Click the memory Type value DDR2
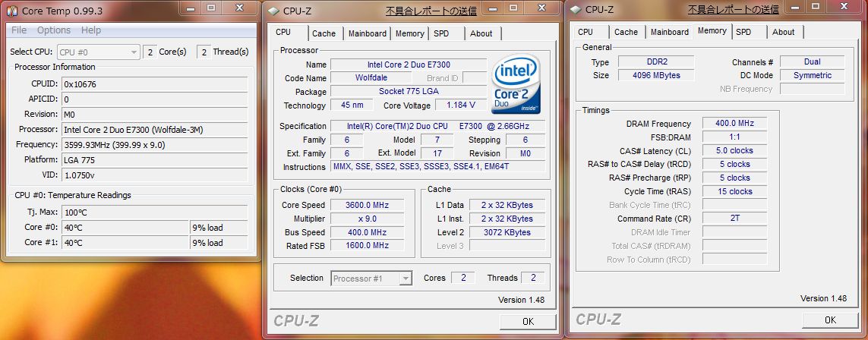Viewport: 868px width, 340px height. (656, 62)
